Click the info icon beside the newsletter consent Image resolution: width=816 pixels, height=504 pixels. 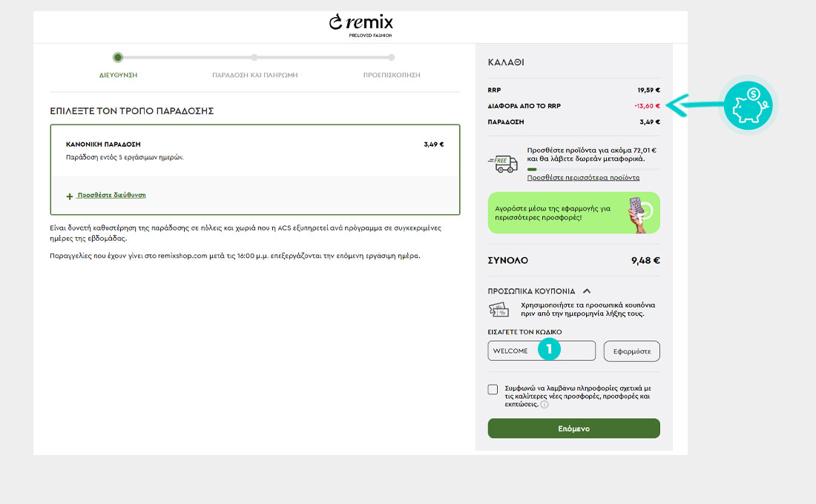(x=544, y=405)
